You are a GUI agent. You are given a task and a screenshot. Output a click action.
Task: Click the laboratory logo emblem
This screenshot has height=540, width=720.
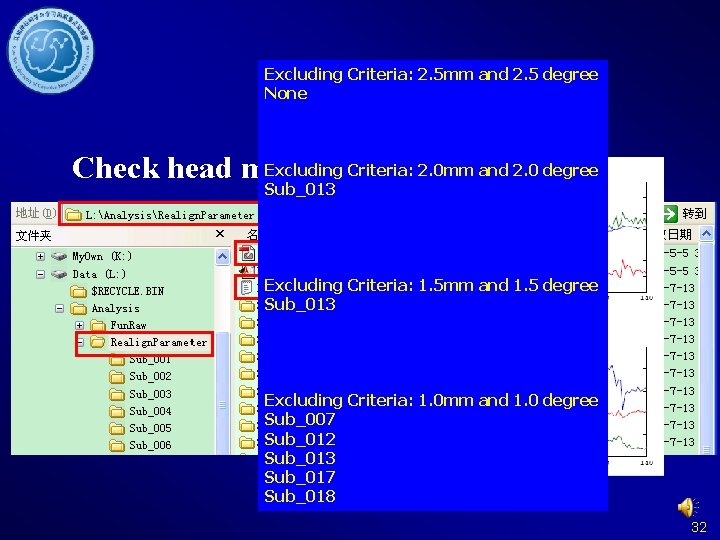(51, 50)
